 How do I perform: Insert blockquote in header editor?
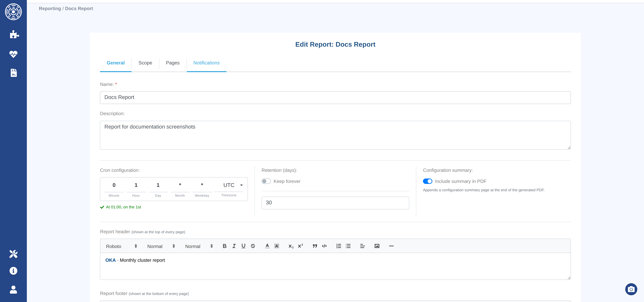(315, 246)
